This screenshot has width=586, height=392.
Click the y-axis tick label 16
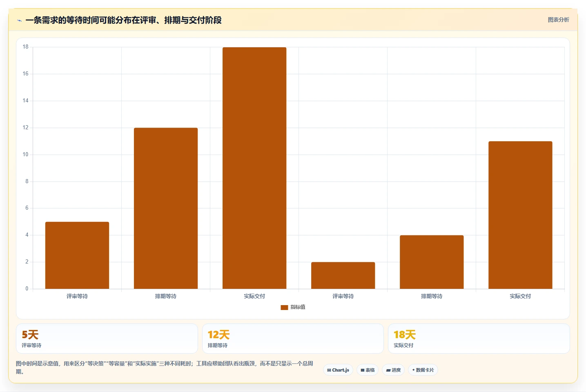(x=26, y=74)
